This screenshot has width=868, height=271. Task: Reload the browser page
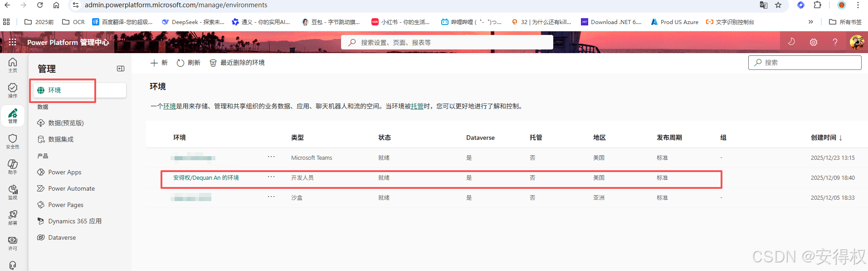[x=40, y=5]
